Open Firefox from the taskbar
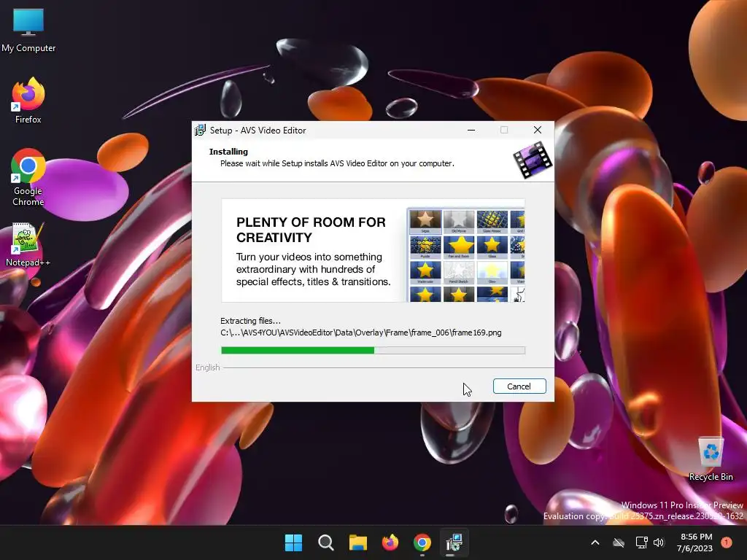 (390, 542)
